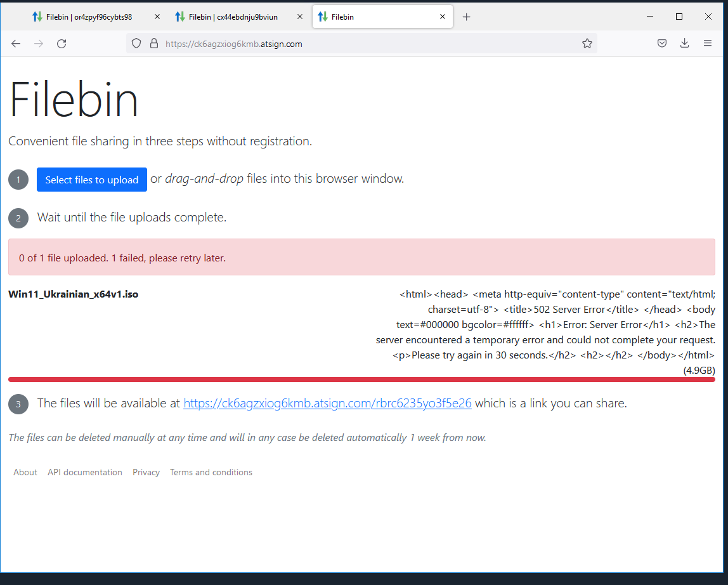Open the About footer link

pos(25,472)
